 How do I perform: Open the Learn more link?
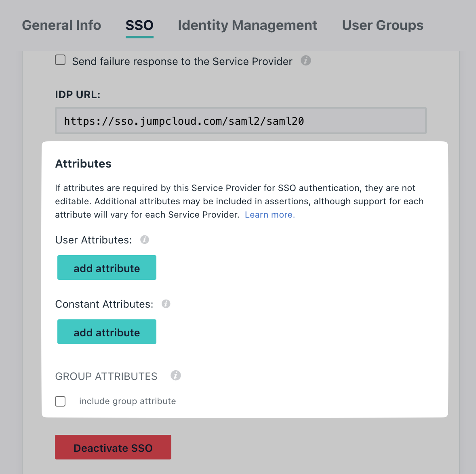(269, 214)
